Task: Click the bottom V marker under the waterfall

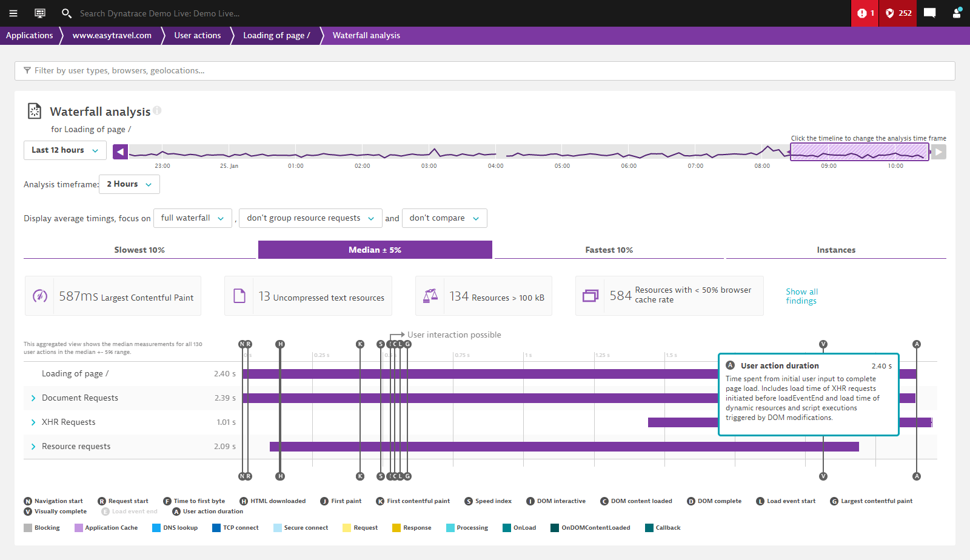Action: click(823, 476)
